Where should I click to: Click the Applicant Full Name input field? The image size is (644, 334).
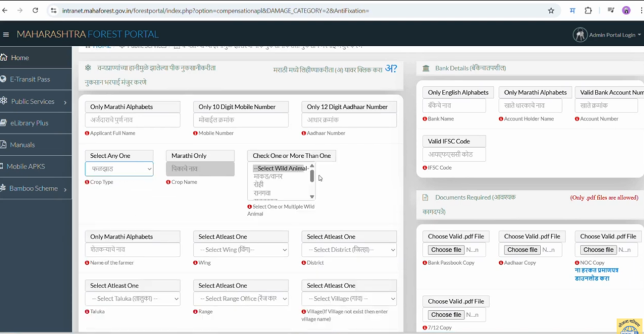tap(133, 120)
